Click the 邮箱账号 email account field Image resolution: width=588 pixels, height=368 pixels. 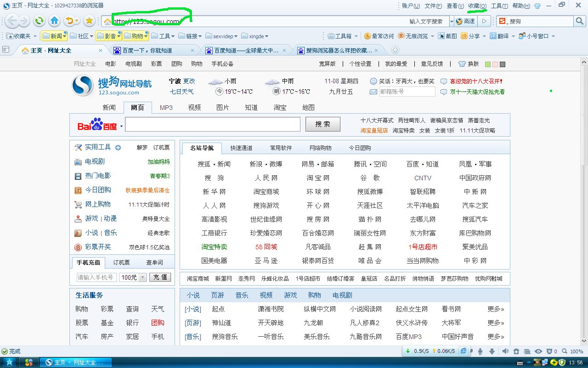407,92
